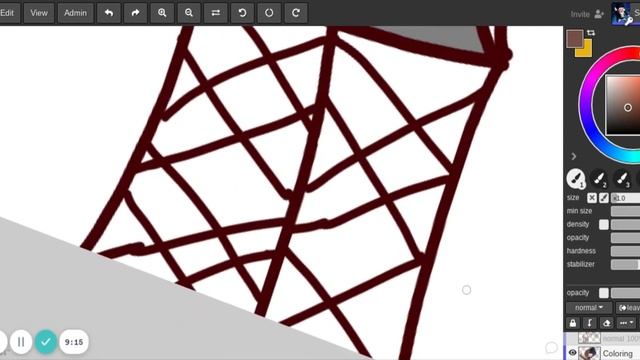
Task: Click the 9:15 timer display
Action: click(x=74, y=342)
